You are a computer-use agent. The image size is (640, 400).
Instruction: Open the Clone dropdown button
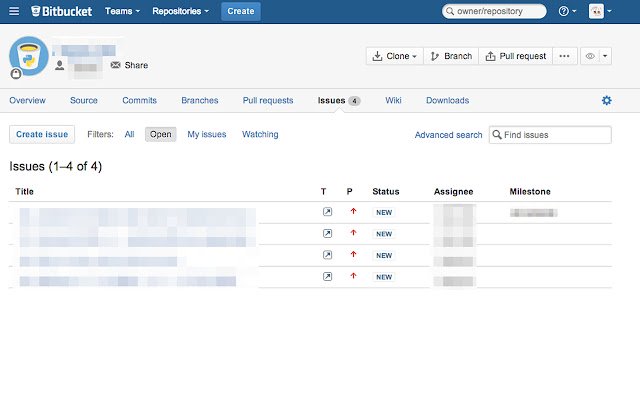coord(395,56)
